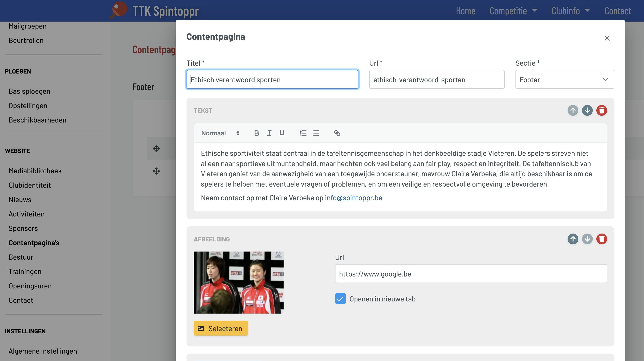Open the Normaal text style dropdown

click(x=220, y=133)
